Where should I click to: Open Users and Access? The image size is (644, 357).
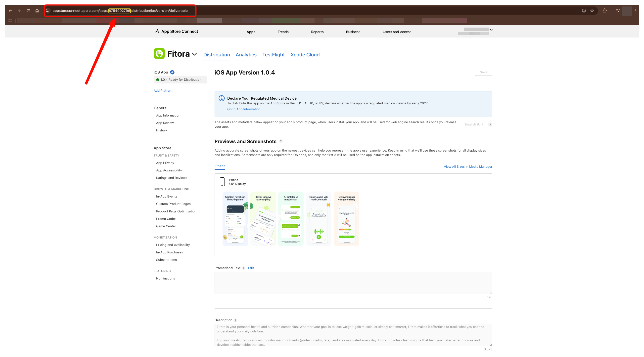[x=397, y=32]
